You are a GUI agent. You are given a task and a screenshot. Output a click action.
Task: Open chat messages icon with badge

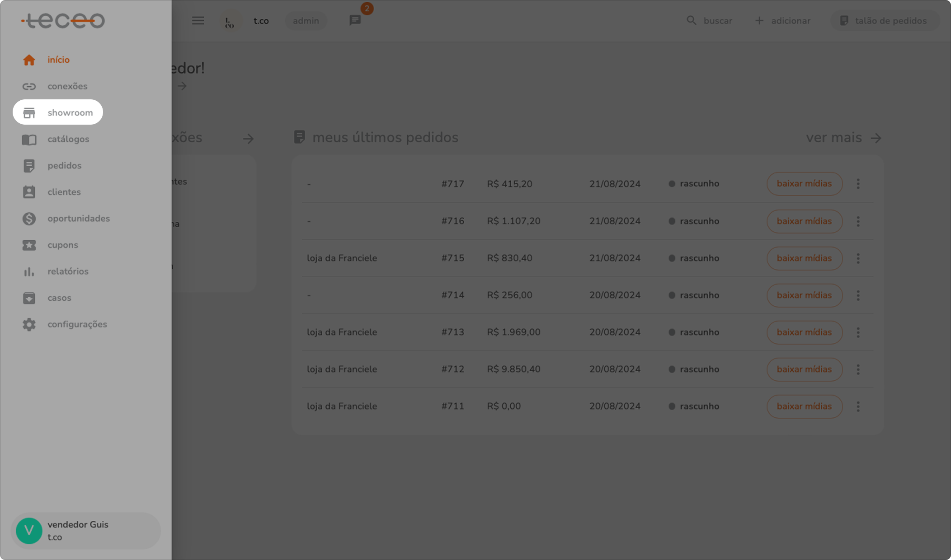(x=355, y=21)
